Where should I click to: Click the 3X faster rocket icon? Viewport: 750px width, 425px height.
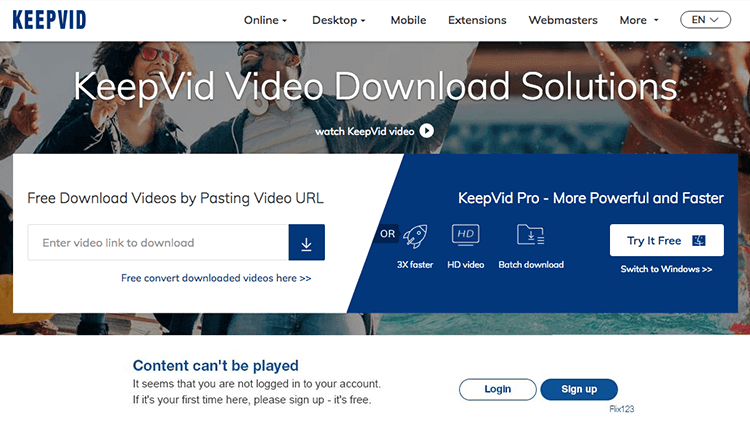coord(415,236)
